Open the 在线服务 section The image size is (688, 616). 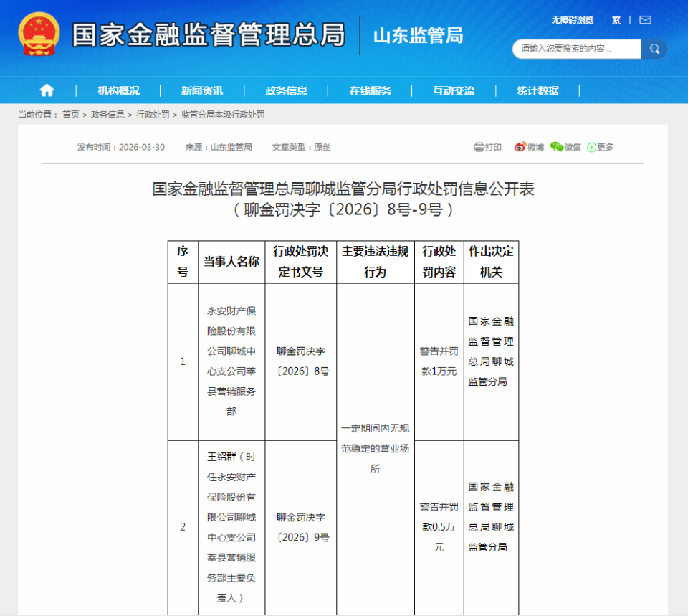371,90
